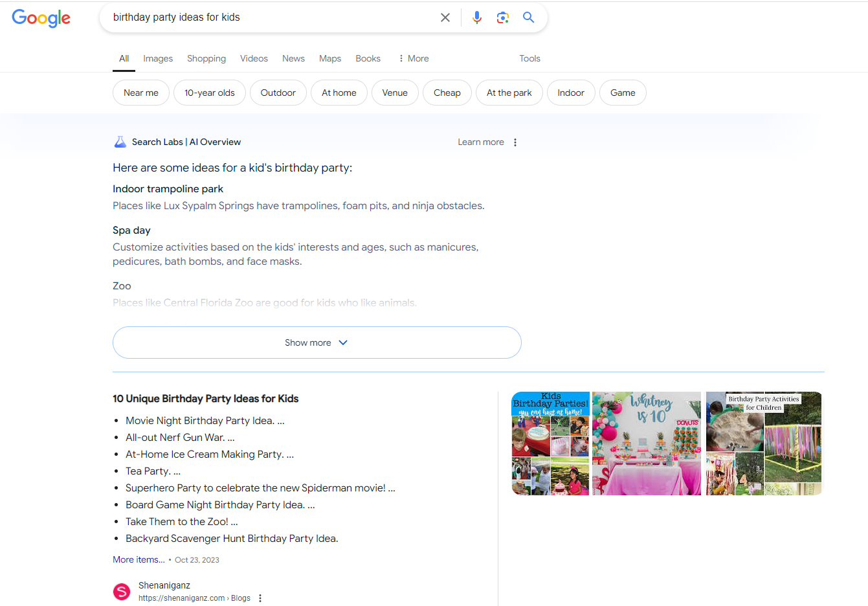Open the Tools options

[529, 58]
